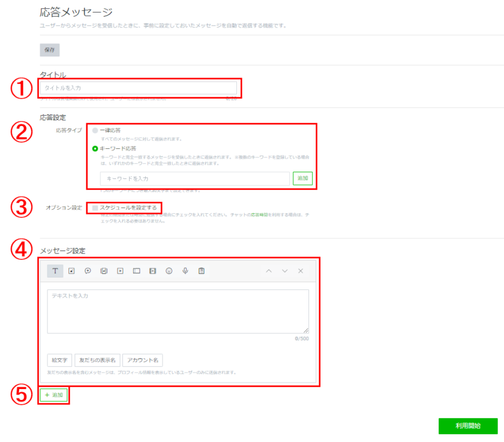Viewport: 504px width, 442px height.
Task: Select the rich video filmstrip icon
Action: tap(152, 271)
